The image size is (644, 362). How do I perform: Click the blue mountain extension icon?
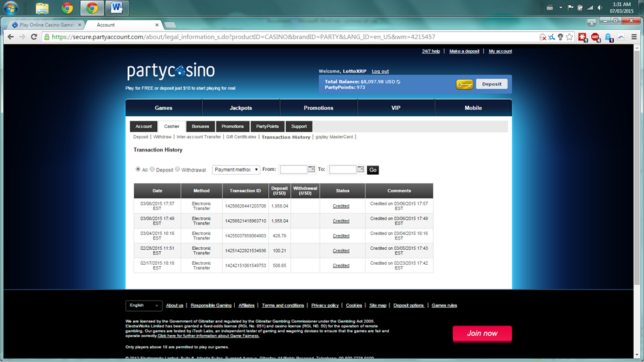click(x=621, y=37)
